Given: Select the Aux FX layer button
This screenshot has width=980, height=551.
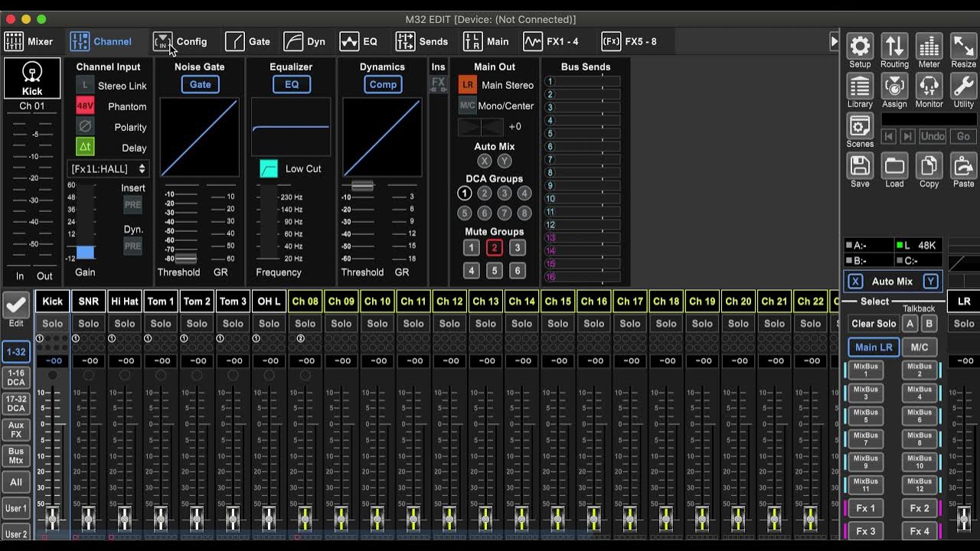Looking at the screenshot, I should (16, 430).
